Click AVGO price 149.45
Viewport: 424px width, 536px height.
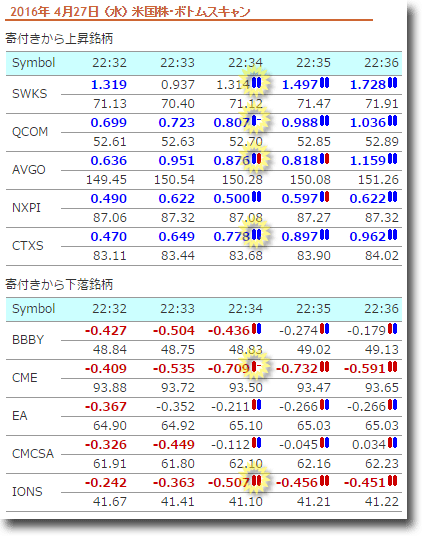tap(106, 179)
